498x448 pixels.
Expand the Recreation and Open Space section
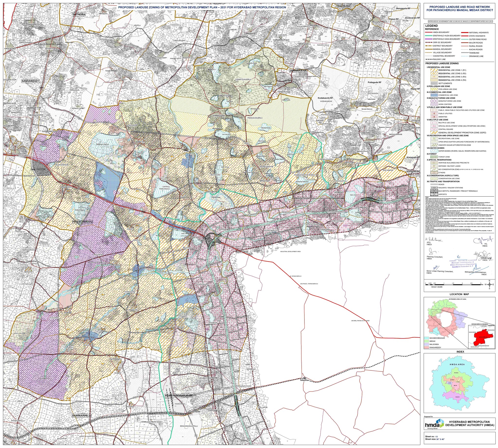point(447,135)
